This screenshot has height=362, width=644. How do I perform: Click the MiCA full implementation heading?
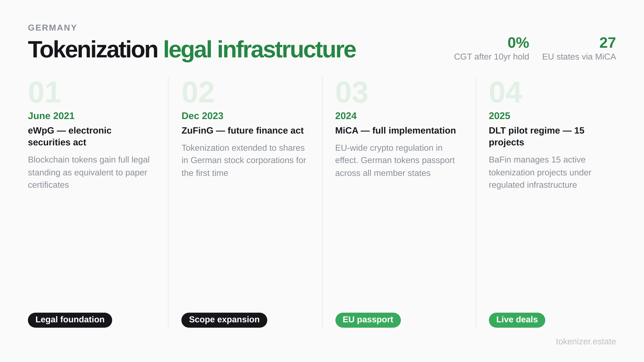(395, 131)
